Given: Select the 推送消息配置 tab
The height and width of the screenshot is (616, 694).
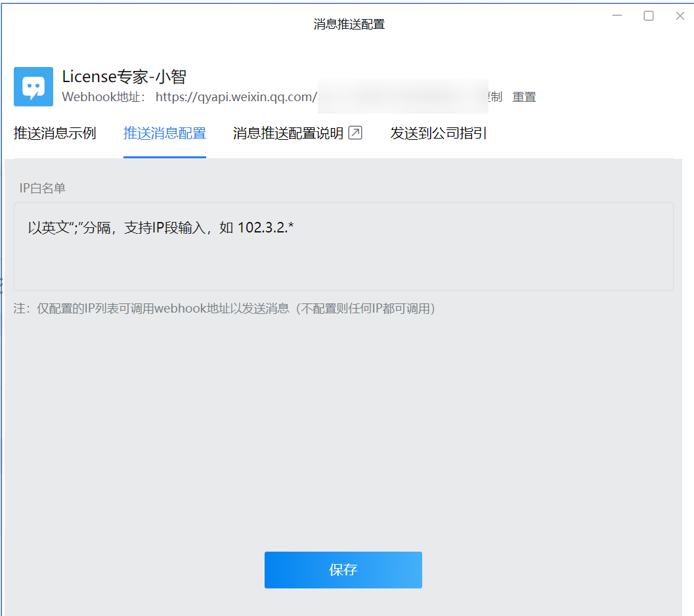Looking at the screenshot, I should [x=165, y=133].
